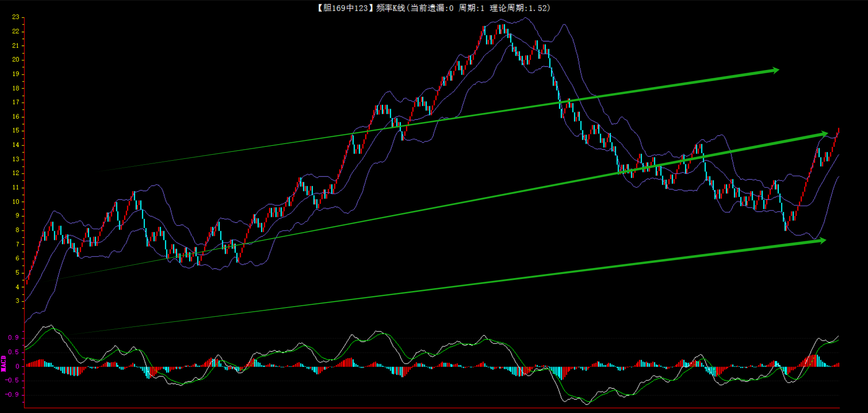The height and width of the screenshot is (413, 868).
Task: Click the 理论周期:1.52 text in the title
Action: click(x=519, y=8)
